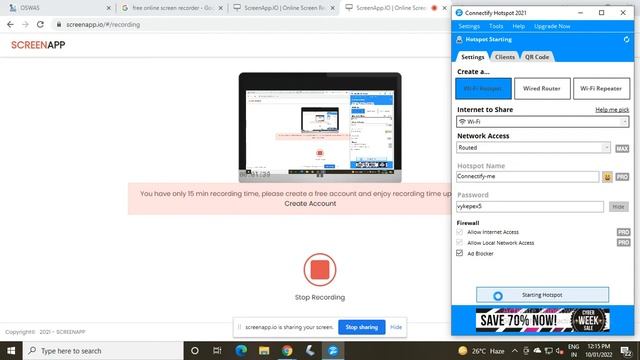Screen dimensions: 640x360
Task: Click the Starting Hotspot button
Action: coord(542,295)
